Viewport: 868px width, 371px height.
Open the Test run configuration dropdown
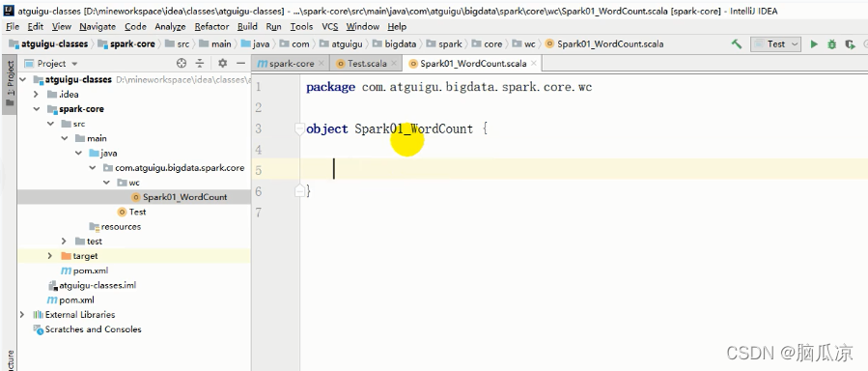click(775, 43)
